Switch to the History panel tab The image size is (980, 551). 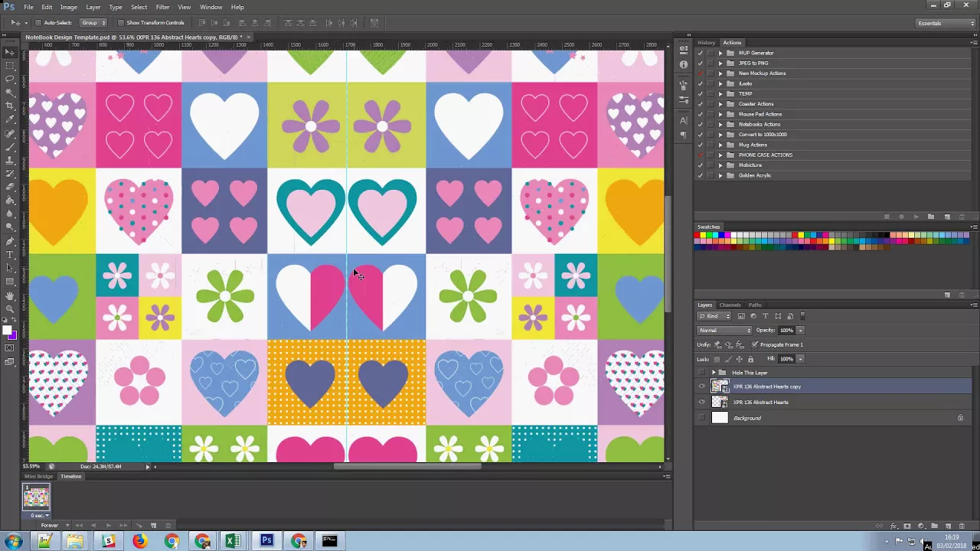707,43
